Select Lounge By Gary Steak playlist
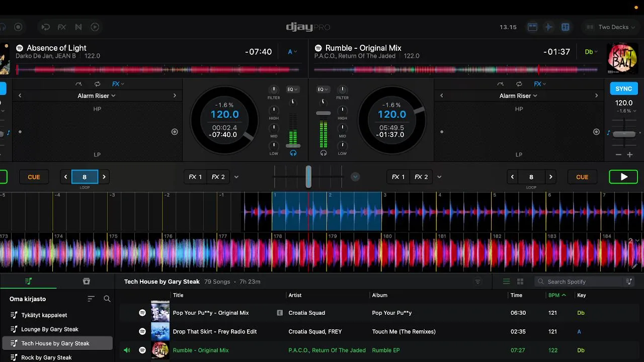This screenshot has height=362, width=644. 57,329
